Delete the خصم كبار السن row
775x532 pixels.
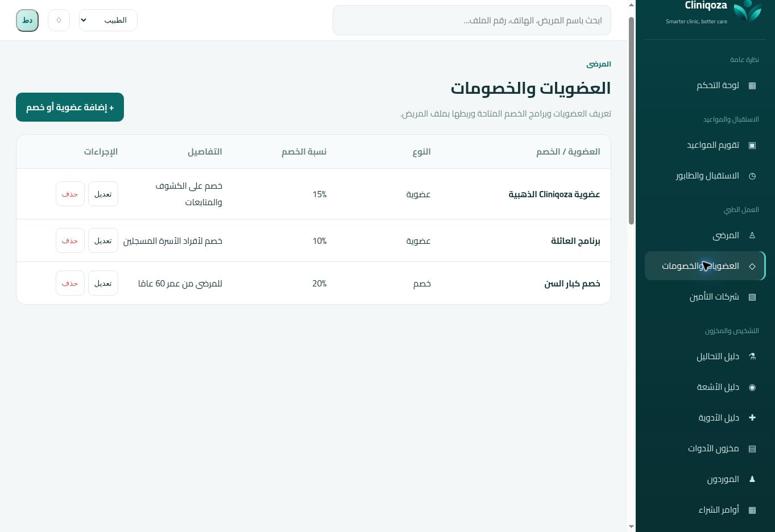70,283
